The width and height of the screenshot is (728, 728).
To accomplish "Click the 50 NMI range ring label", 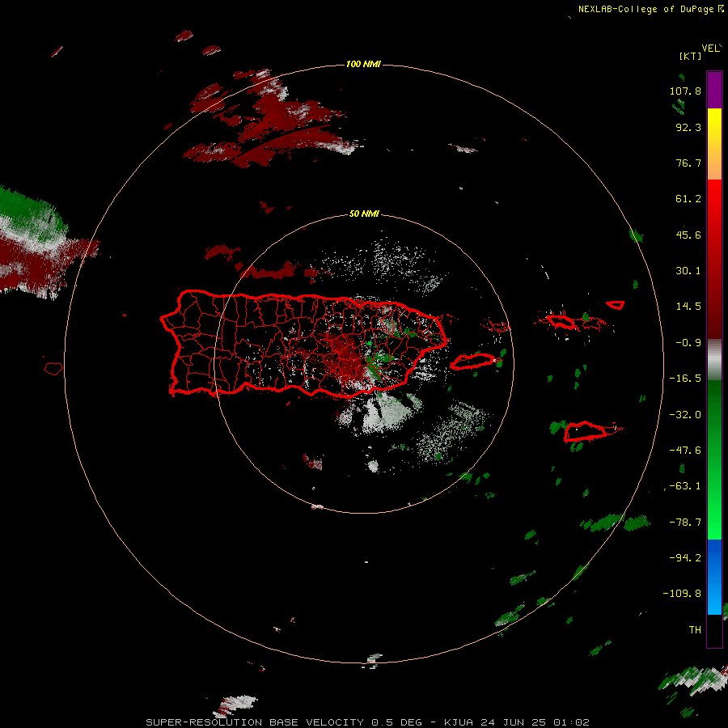I will 364,214.
